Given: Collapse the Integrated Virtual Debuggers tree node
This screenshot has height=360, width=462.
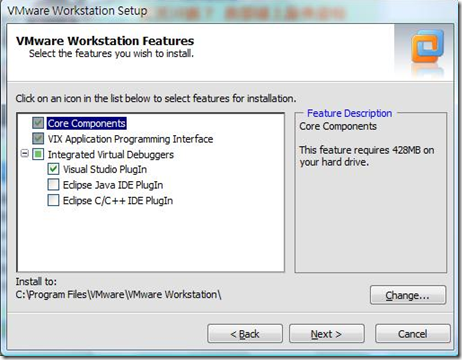Looking at the screenshot, I should [x=24, y=154].
